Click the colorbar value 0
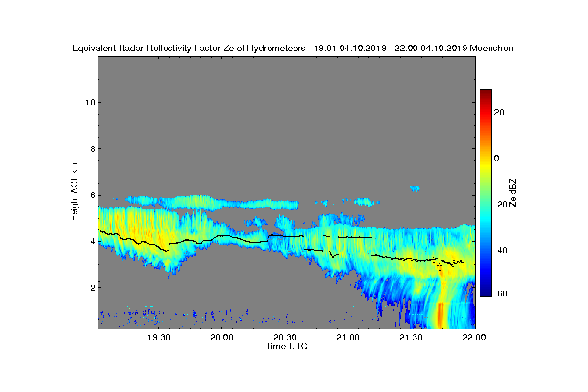This screenshot has width=588, height=392. coord(496,158)
